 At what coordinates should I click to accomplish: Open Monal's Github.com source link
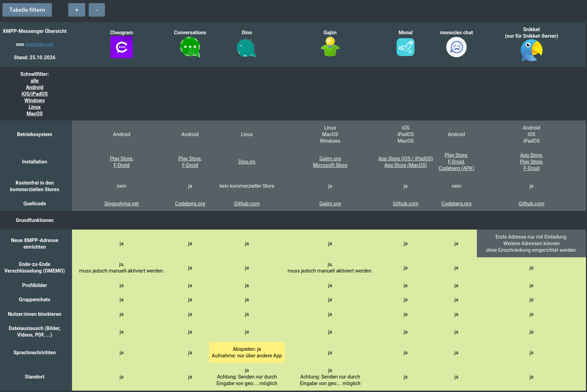point(406,204)
